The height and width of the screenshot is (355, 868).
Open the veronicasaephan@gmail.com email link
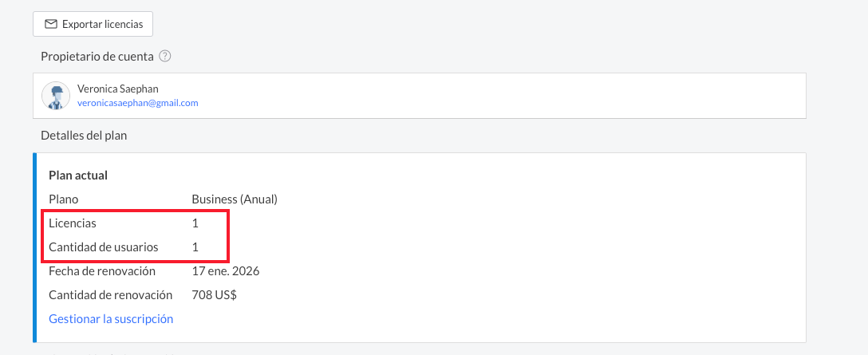coord(137,103)
